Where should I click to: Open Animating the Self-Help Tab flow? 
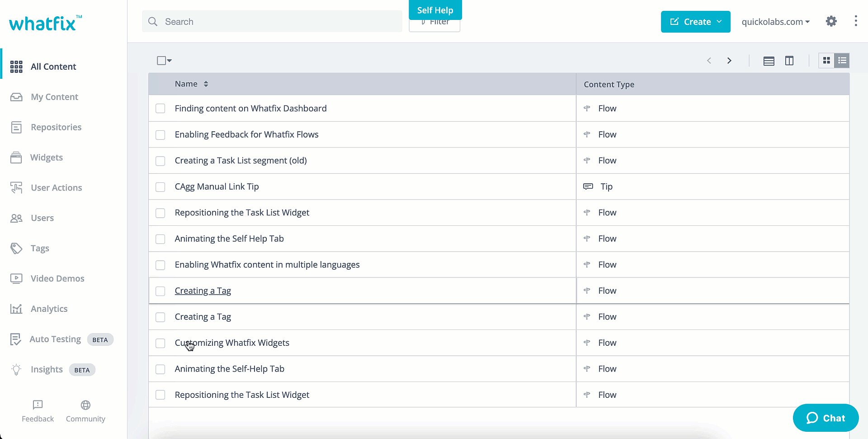coord(230,369)
